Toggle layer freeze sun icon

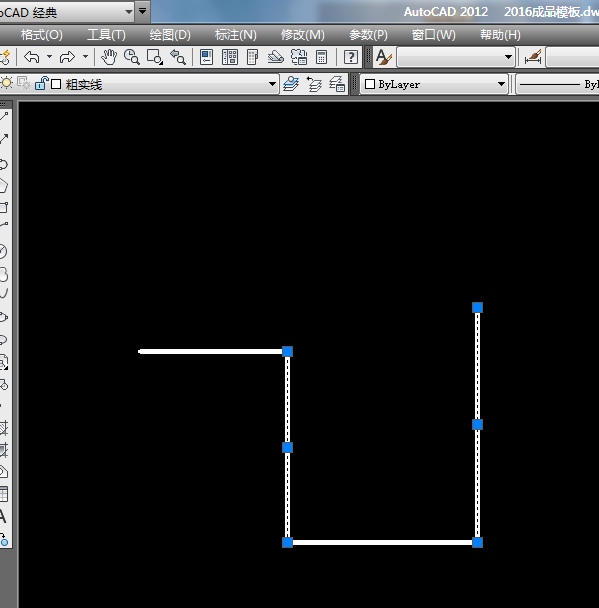point(7,83)
